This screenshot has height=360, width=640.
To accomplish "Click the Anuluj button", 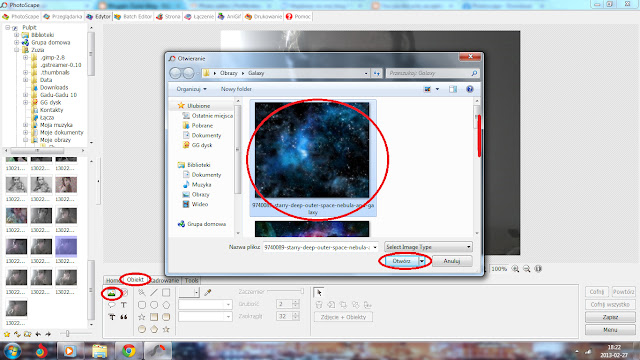I will click(x=452, y=261).
